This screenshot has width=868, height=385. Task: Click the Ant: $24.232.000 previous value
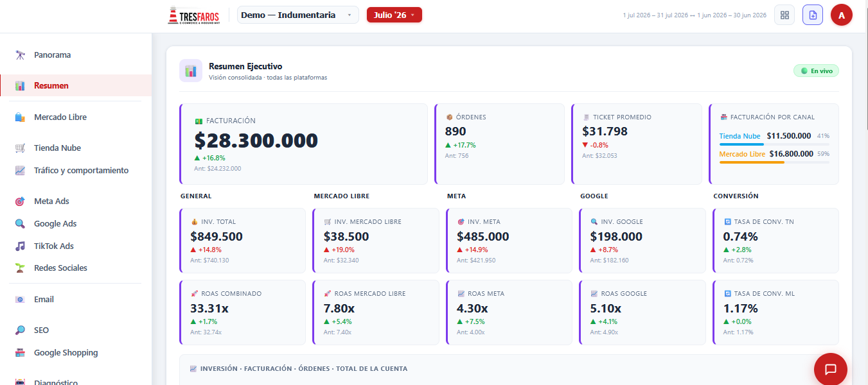[218, 169]
